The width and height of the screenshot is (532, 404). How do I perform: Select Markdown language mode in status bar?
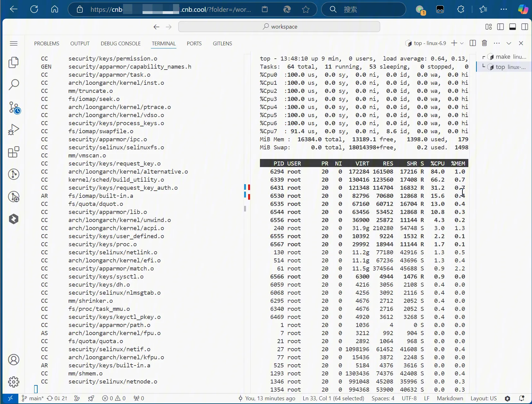click(x=450, y=398)
